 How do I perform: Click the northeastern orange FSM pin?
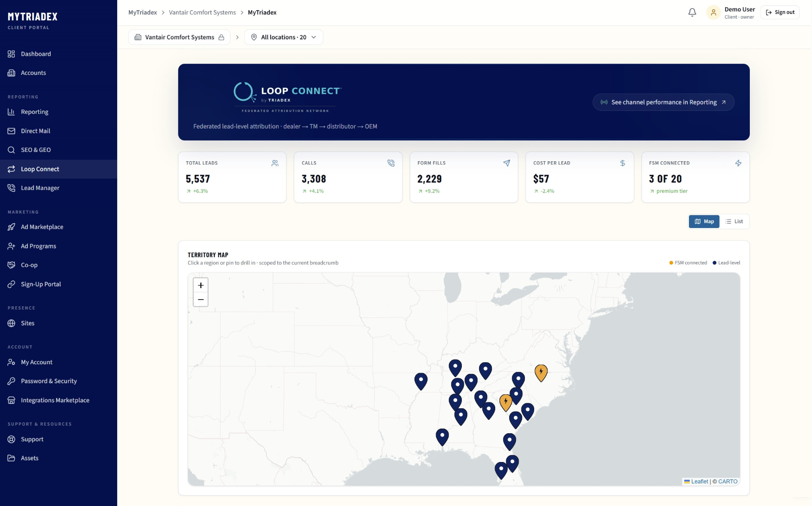(541, 373)
